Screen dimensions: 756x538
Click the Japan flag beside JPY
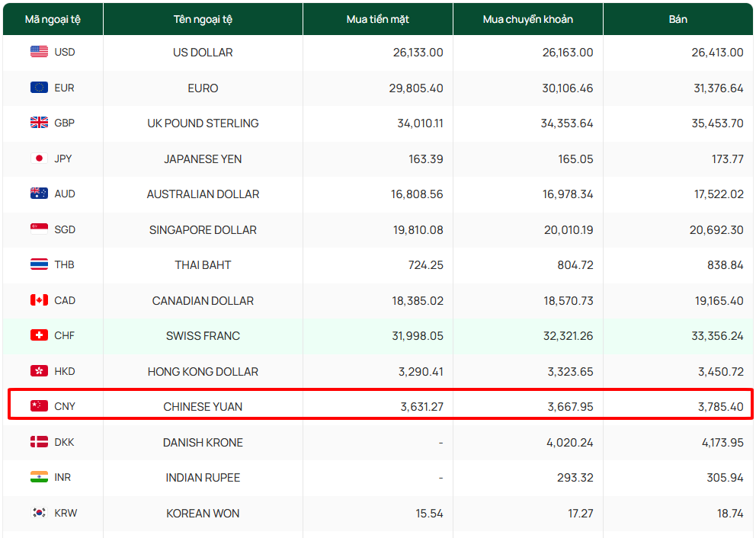39,159
